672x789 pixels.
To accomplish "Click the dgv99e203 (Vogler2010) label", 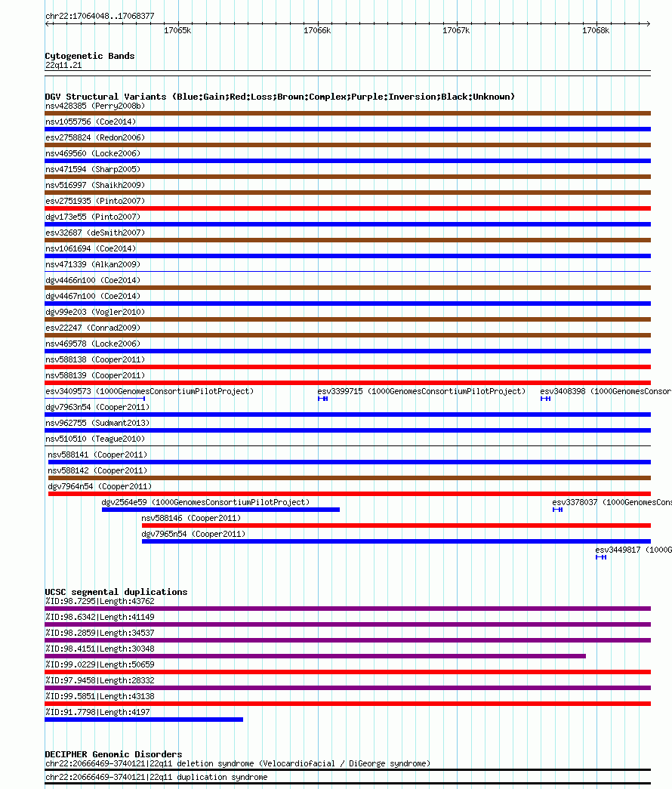I will 95,312.
